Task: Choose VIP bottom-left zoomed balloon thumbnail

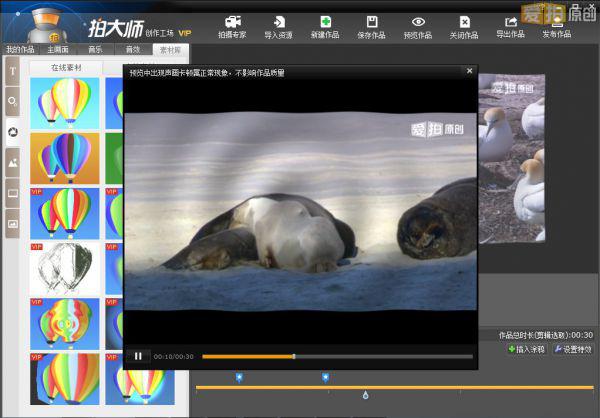Action: click(65, 379)
